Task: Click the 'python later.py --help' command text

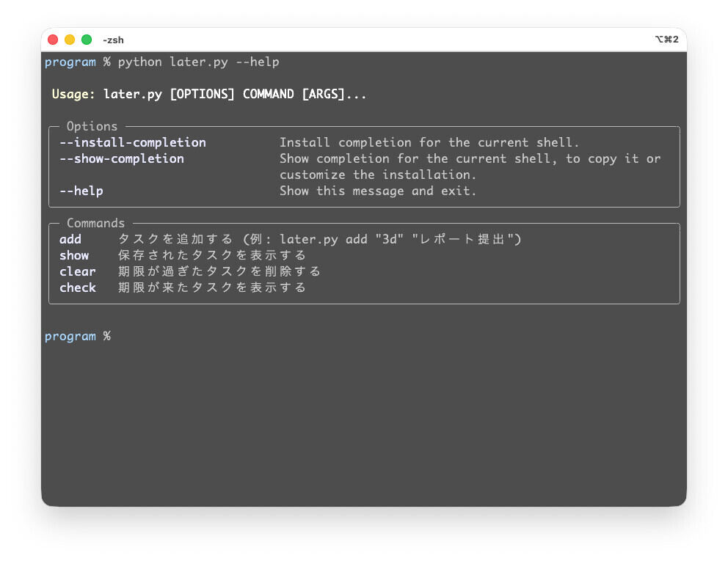Action: coord(198,62)
